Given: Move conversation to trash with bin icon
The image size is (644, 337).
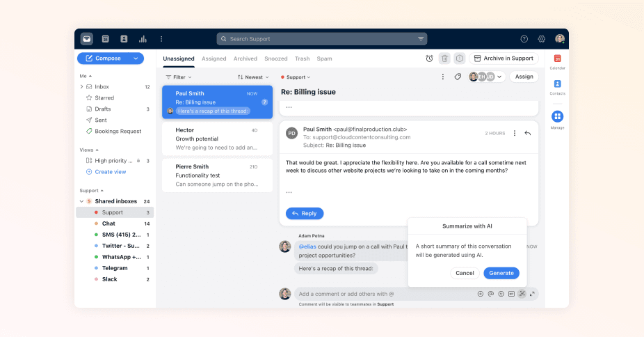Looking at the screenshot, I should pyautogui.click(x=444, y=58).
